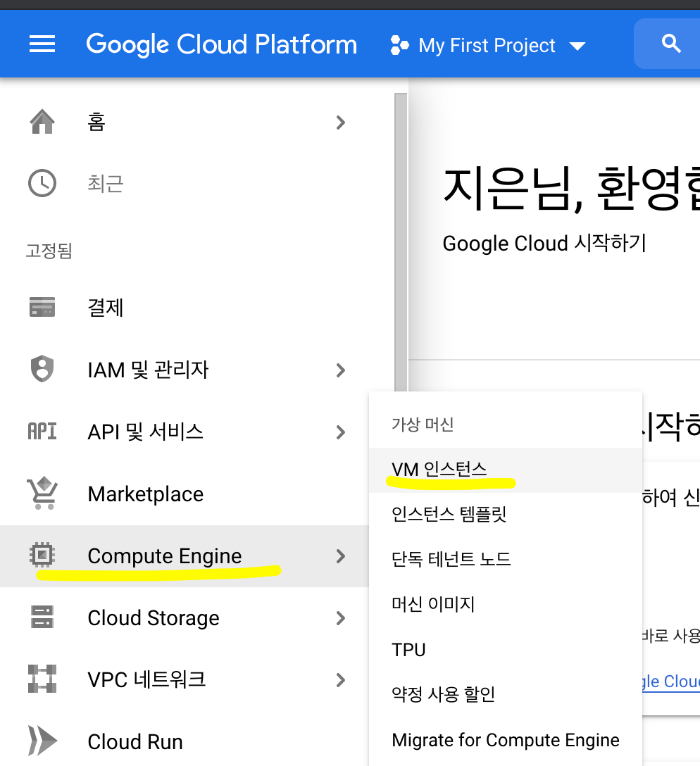
Task: Expand the 홈 submenu chevron
Action: [340, 122]
